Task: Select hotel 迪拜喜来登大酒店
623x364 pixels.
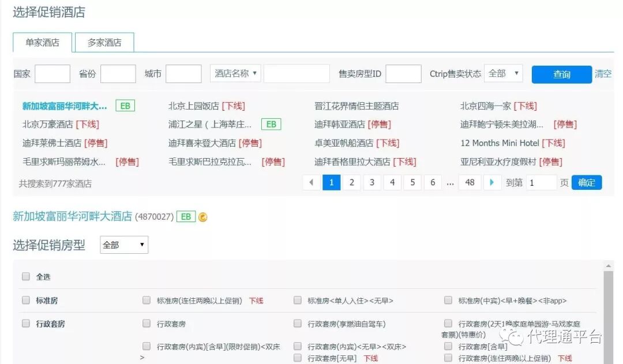Action: click(x=202, y=143)
